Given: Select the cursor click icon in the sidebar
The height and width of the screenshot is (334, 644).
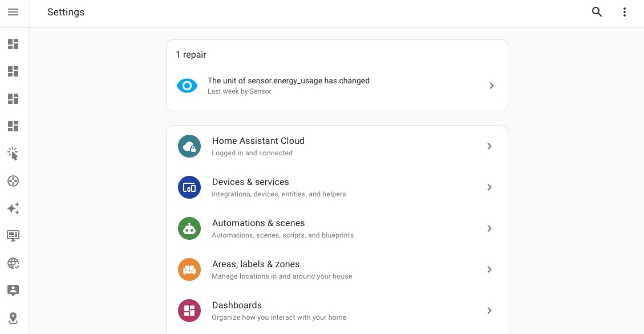Looking at the screenshot, I should tap(13, 154).
